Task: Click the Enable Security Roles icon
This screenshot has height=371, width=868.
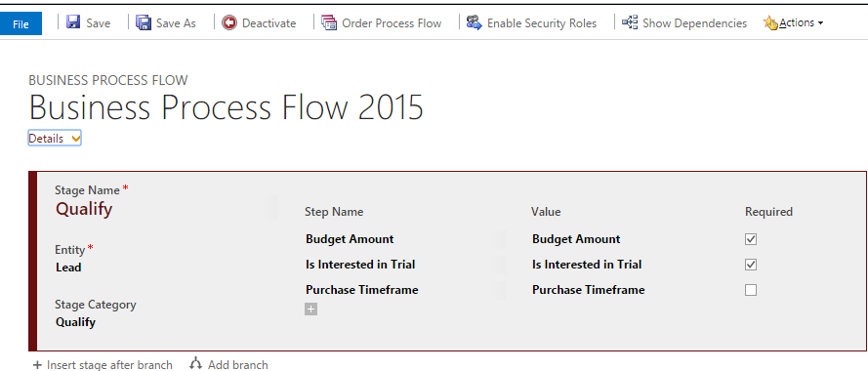Action: pyautogui.click(x=474, y=22)
